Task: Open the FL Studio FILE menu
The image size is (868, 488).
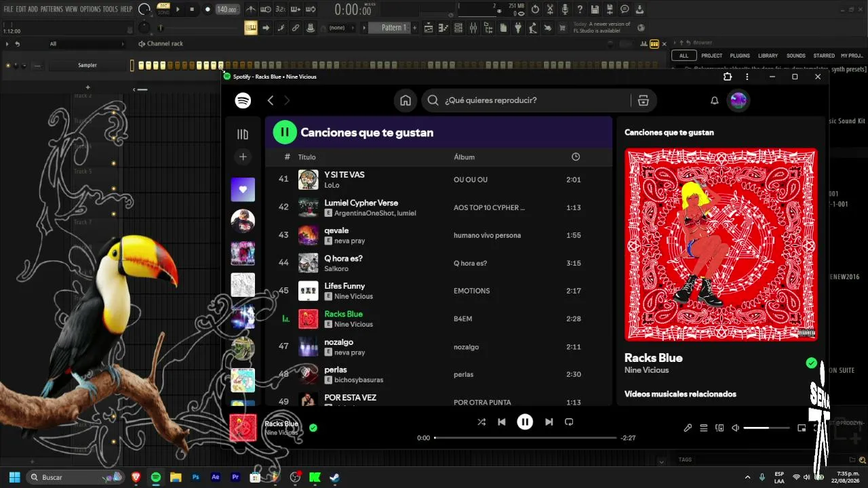Action: (8, 9)
